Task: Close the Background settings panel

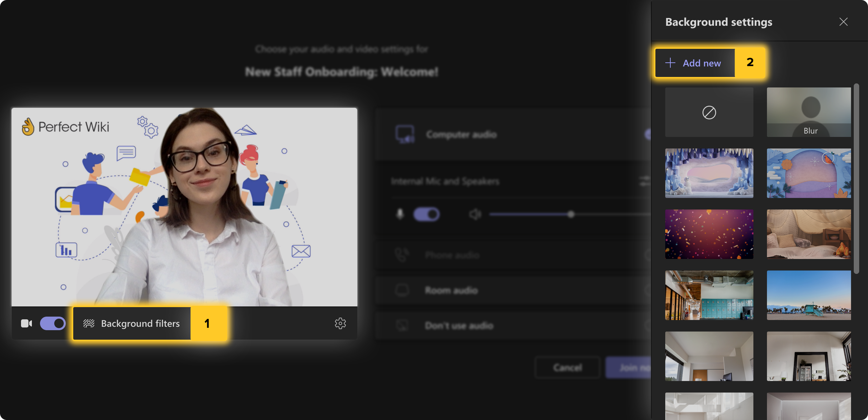Action: coord(843,22)
